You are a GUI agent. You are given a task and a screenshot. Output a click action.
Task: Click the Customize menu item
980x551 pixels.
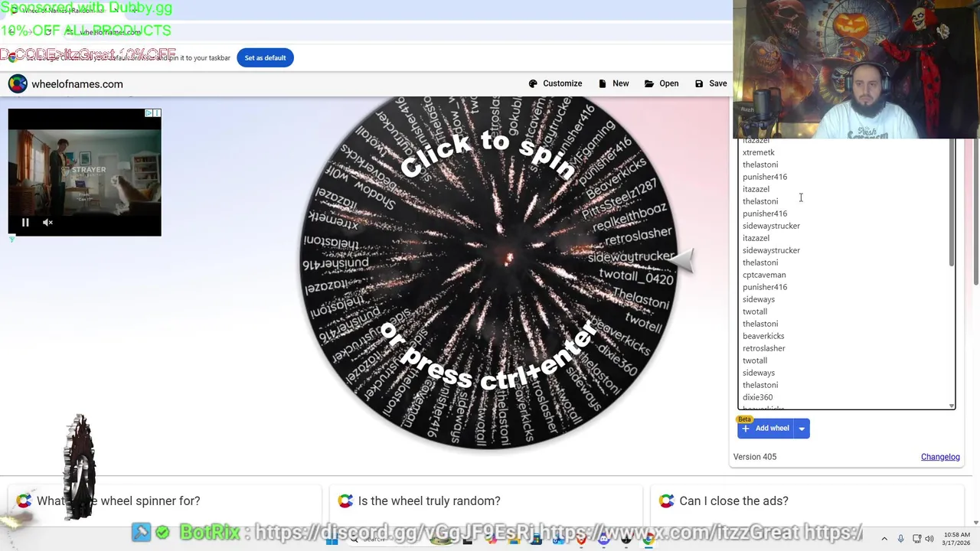coord(556,83)
